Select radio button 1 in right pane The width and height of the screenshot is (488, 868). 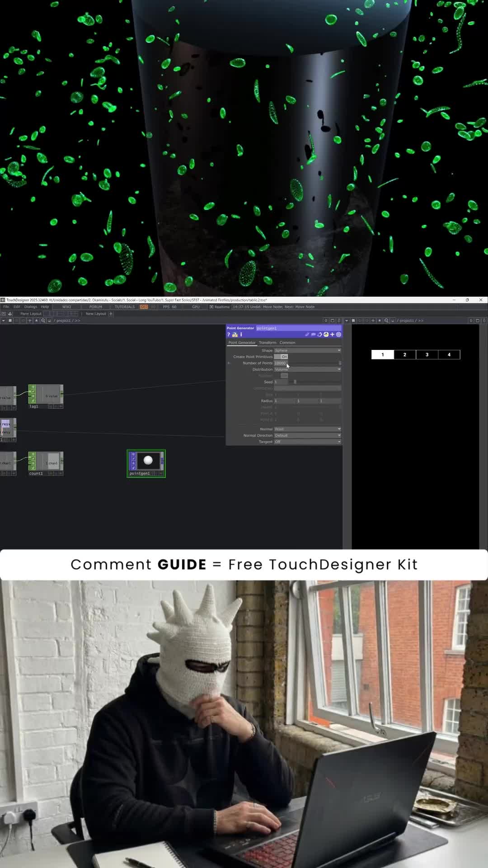(x=383, y=355)
